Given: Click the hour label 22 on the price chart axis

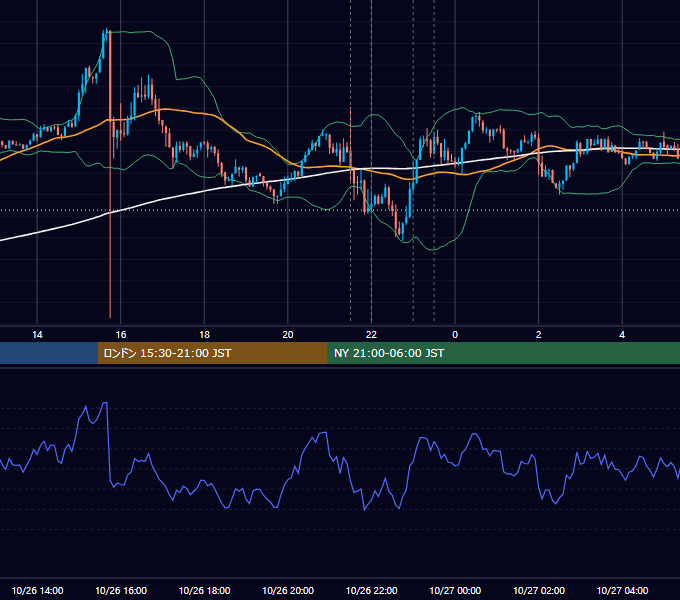Looking at the screenshot, I should tap(371, 335).
